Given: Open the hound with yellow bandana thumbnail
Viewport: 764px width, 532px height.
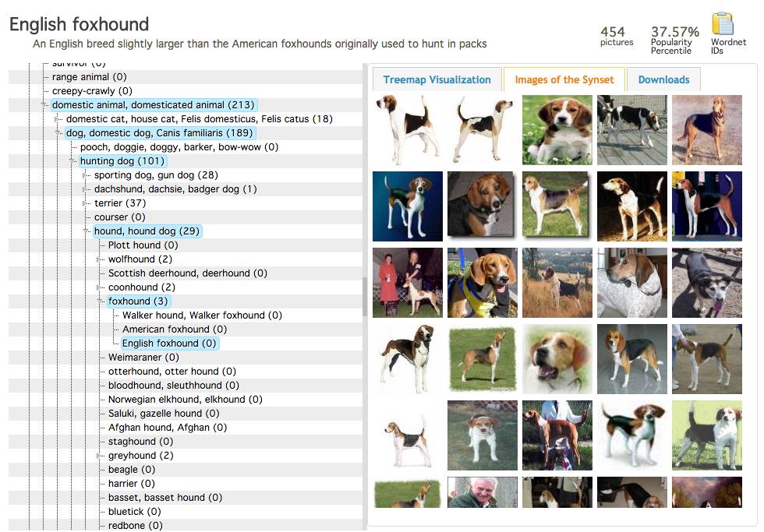Looking at the screenshot, I should 483,283.
